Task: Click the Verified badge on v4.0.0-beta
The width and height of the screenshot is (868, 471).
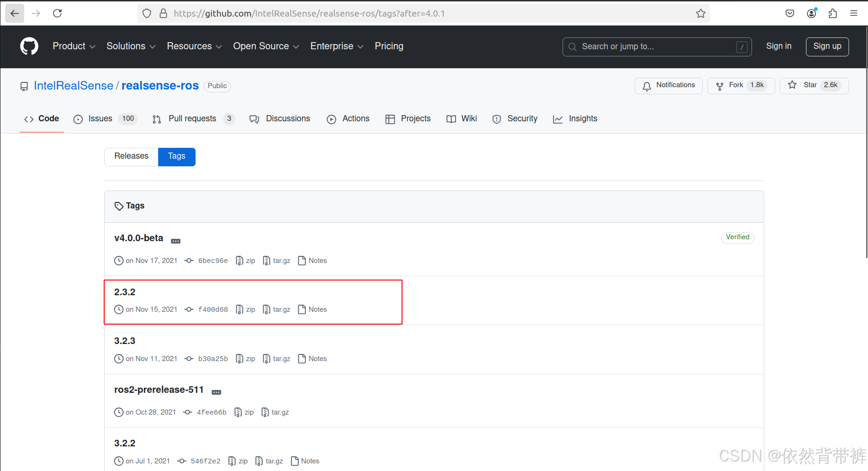Action: point(737,237)
